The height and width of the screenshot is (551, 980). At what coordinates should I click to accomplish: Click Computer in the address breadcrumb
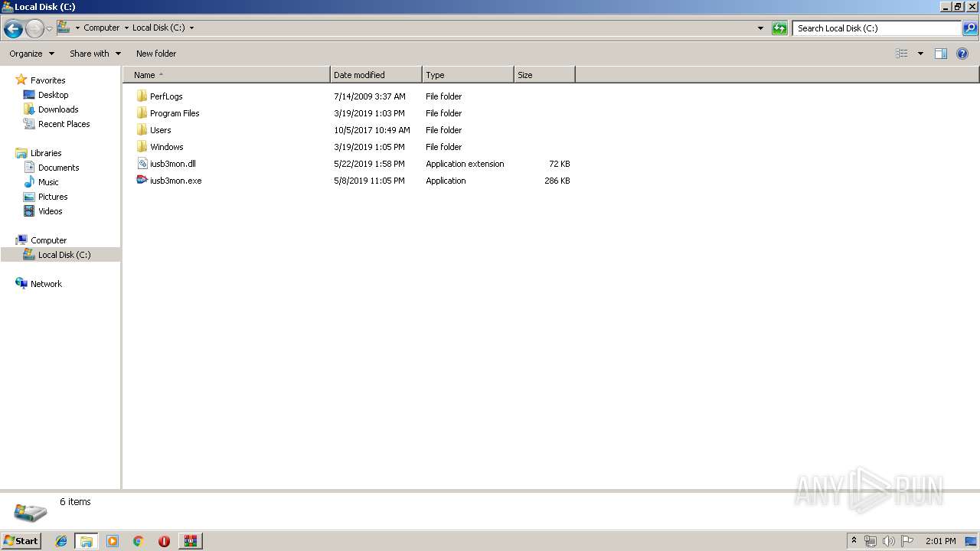(101, 28)
